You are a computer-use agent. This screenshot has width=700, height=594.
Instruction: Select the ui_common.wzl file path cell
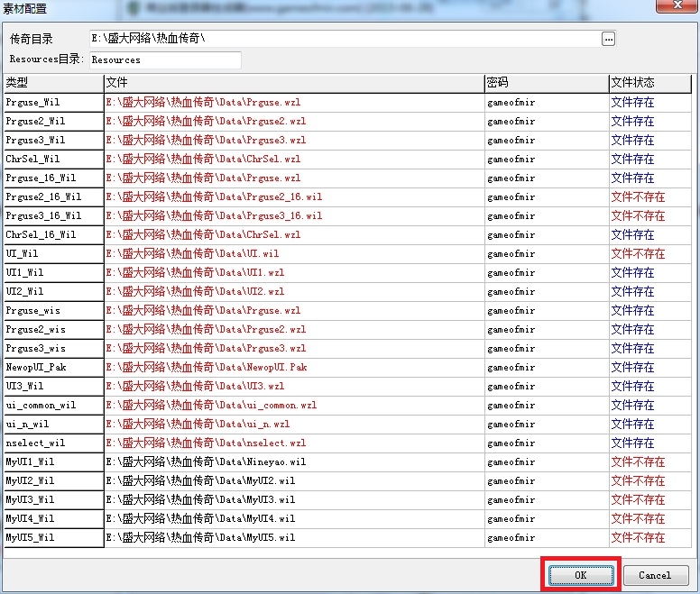[x=293, y=406]
